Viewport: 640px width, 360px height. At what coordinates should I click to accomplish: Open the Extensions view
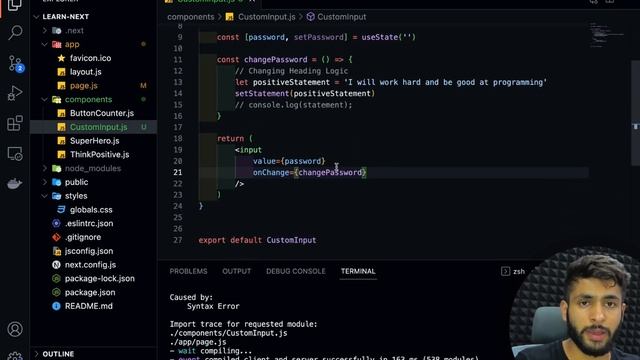pos(15,123)
